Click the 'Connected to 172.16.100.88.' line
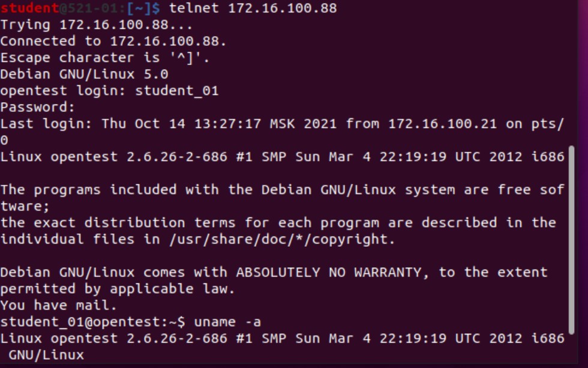The image size is (588, 368). pyautogui.click(x=113, y=41)
